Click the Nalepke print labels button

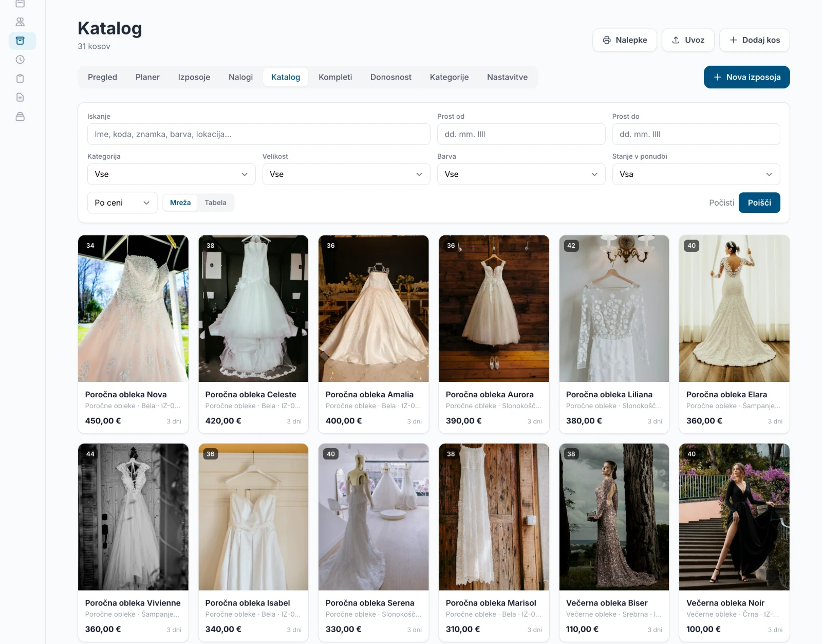pos(625,40)
